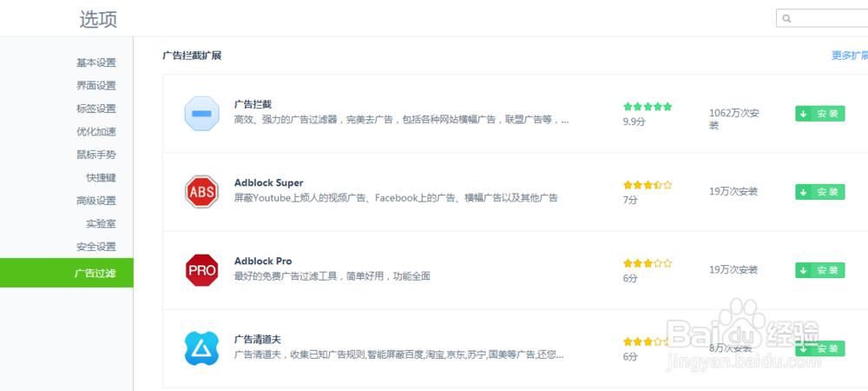The image size is (868, 391).
Task: Click the star rating of Adblock Super
Action: pyautogui.click(x=648, y=185)
